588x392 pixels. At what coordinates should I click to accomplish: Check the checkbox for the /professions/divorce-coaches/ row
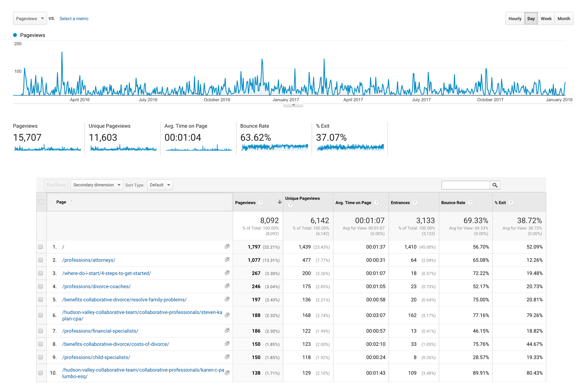pyautogui.click(x=41, y=286)
